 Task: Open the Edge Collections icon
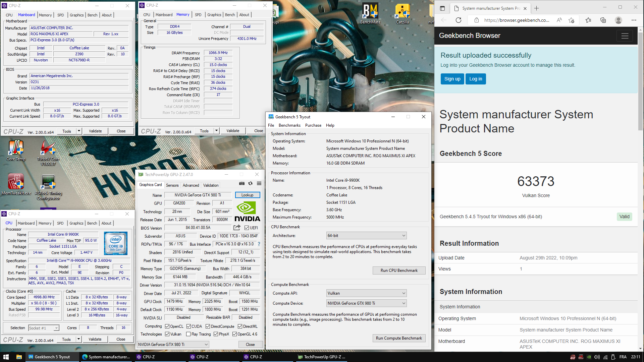pyautogui.click(x=603, y=20)
